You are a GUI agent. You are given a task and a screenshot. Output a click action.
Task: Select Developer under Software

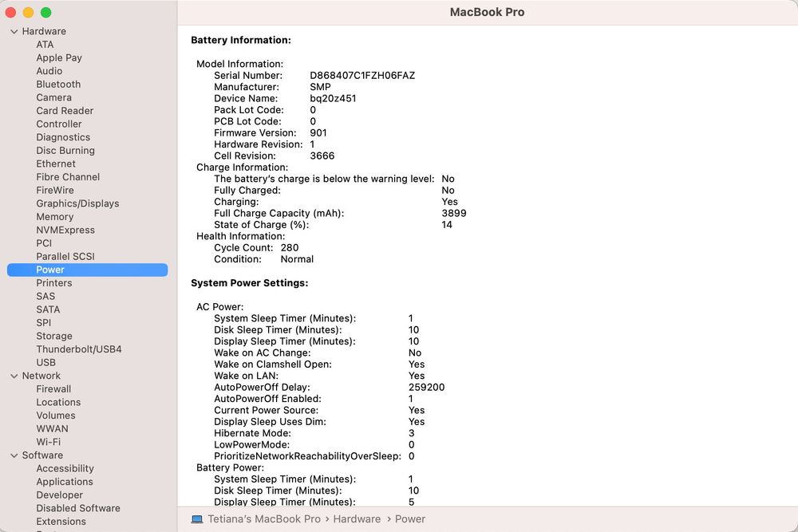pos(60,495)
